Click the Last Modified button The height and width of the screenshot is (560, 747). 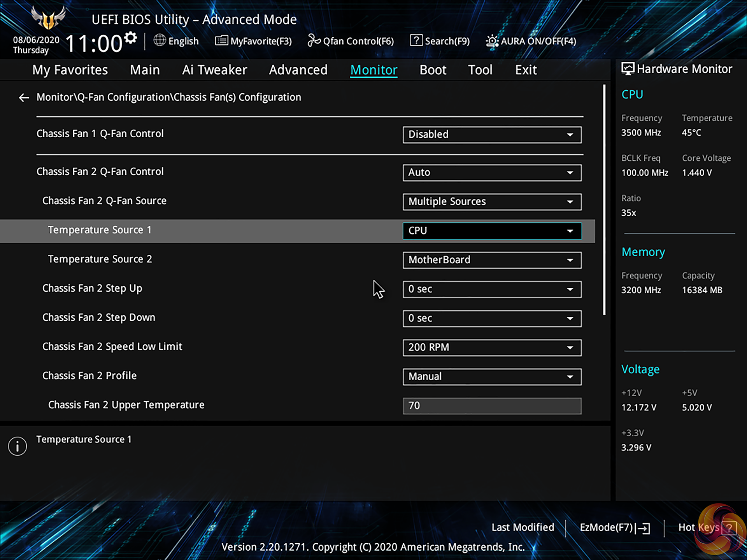[x=523, y=527]
